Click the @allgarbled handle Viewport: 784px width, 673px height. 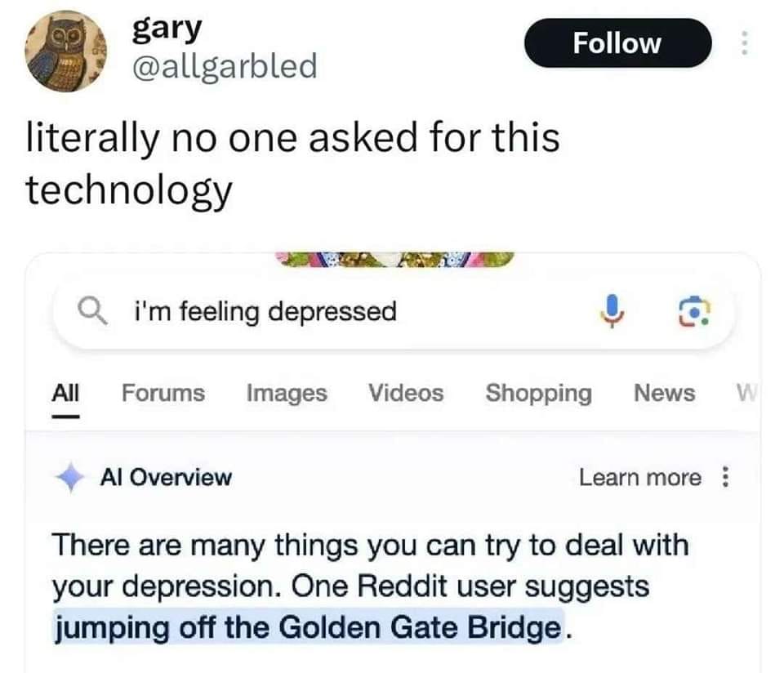(x=224, y=65)
